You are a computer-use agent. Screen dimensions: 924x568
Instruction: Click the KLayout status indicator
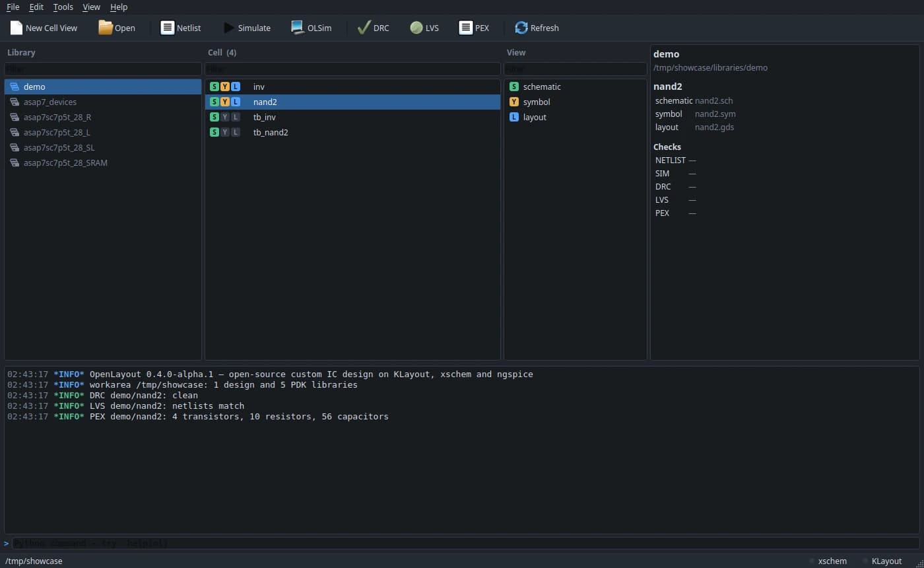pos(882,561)
